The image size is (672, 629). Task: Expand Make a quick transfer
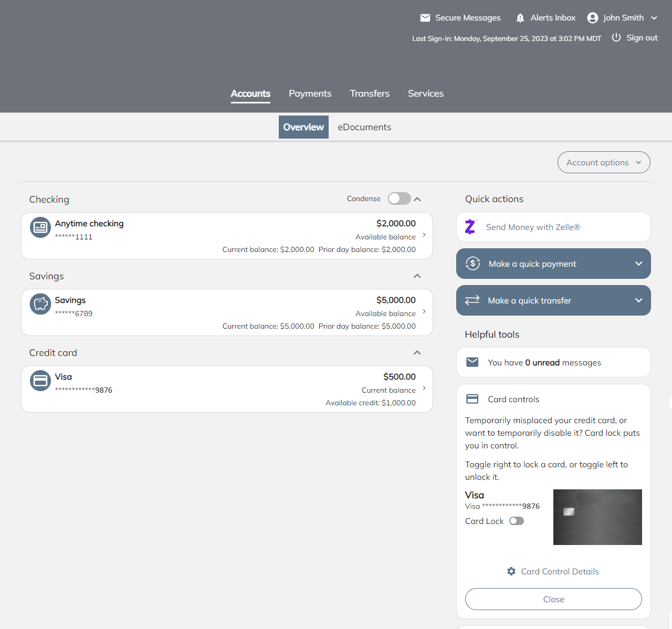pos(553,300)
